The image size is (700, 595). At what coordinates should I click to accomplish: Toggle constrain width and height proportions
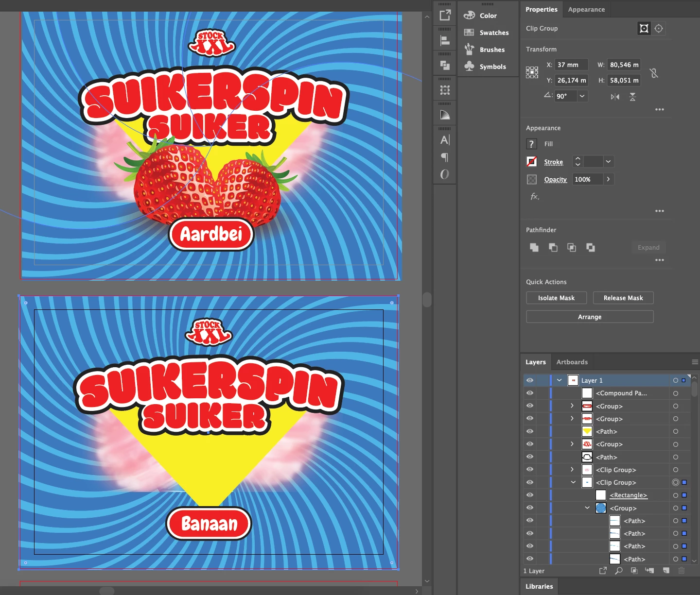tap(654, 73)
